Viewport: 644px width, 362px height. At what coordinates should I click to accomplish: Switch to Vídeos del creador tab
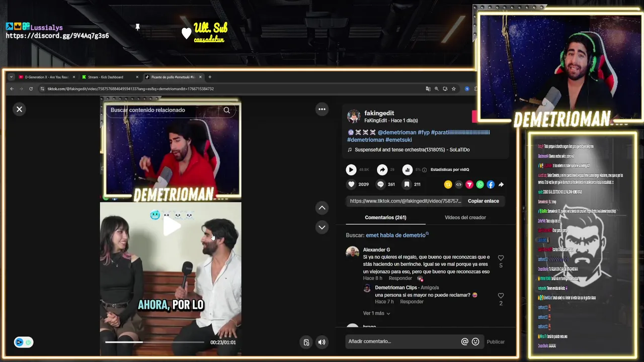coord(465,218)
